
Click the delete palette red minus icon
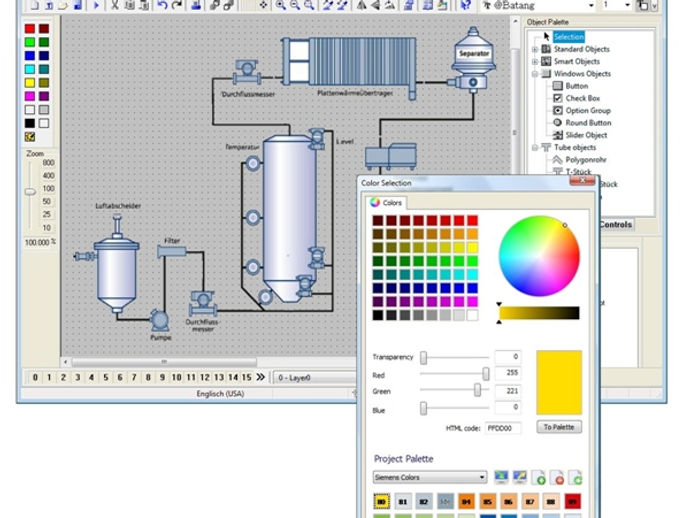(x=558, y=478)
